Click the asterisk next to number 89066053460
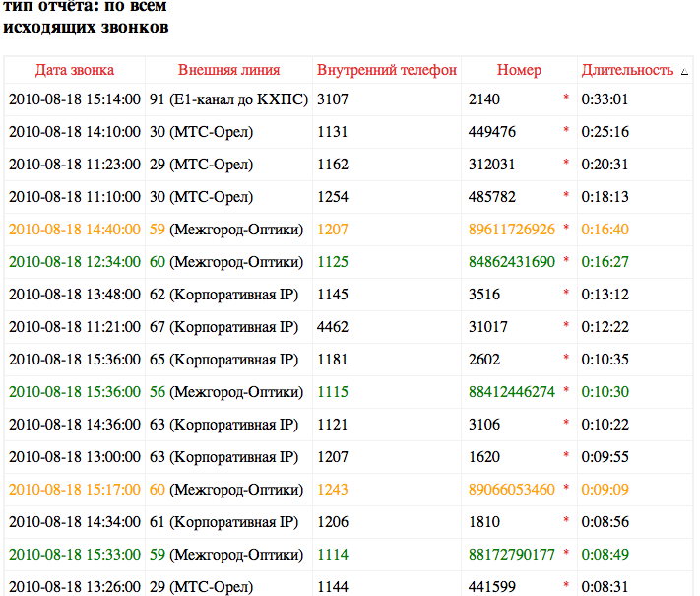This screenshot has height=596, width=700. 565,490
